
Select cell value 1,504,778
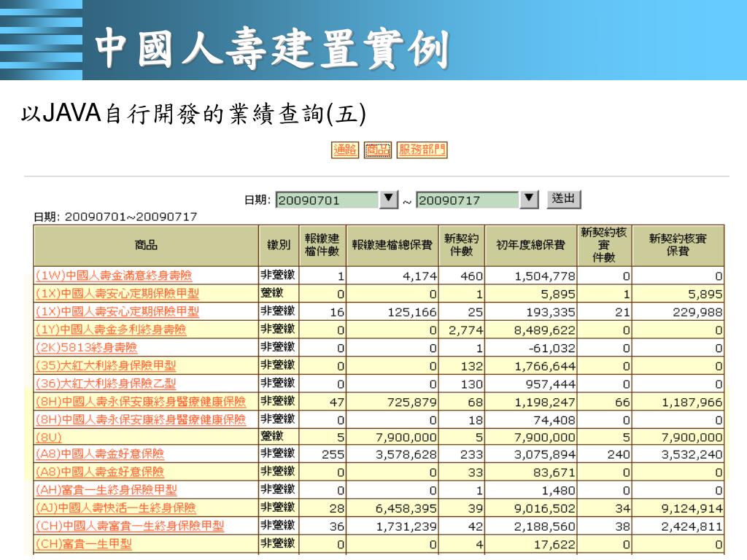click(x=545, y=276)
